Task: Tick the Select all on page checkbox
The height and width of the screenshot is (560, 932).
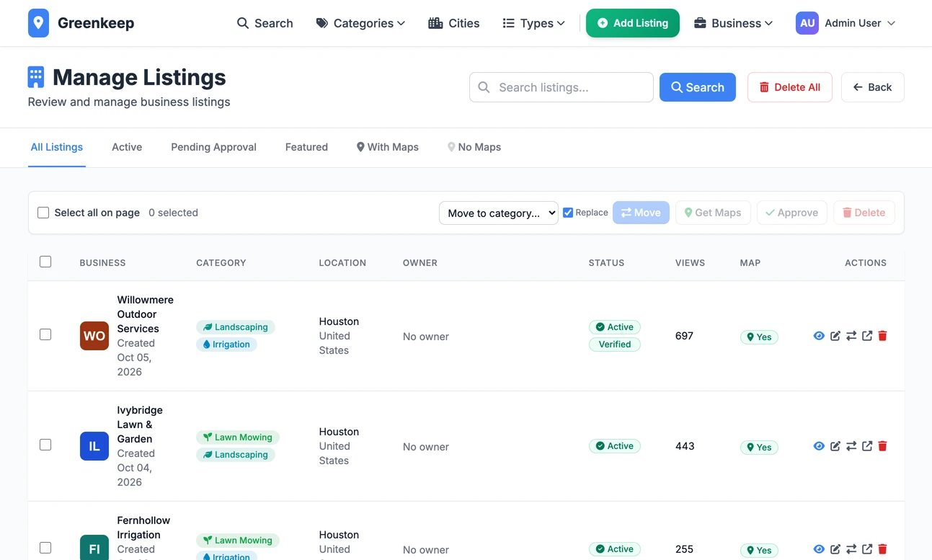Action: coord(43,213)
